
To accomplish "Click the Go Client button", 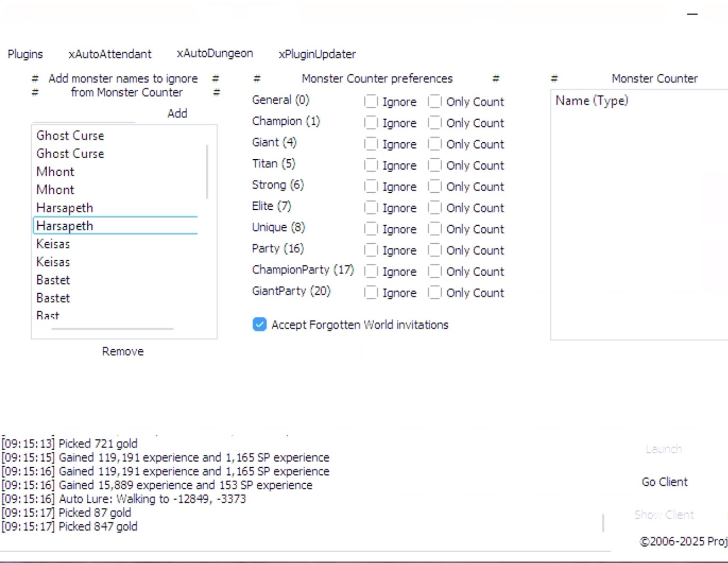I will (x=664, y=482).
